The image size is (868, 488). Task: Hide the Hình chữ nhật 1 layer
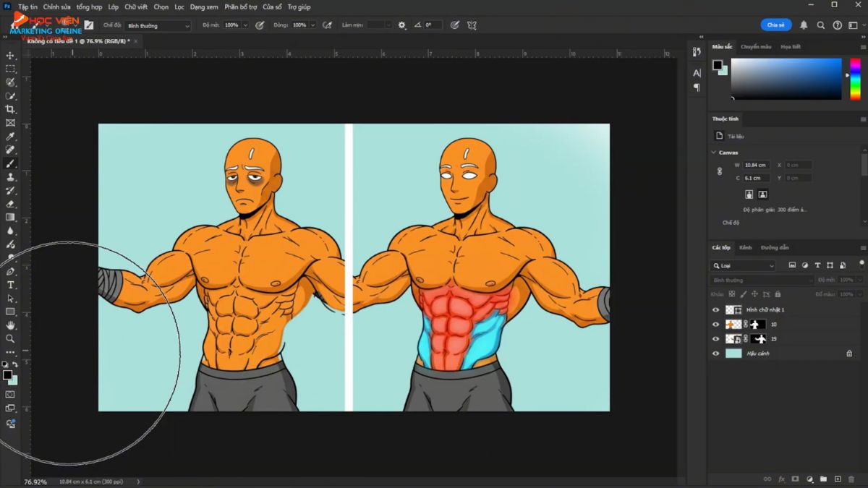pyautogui.click(x=716, y=310)
